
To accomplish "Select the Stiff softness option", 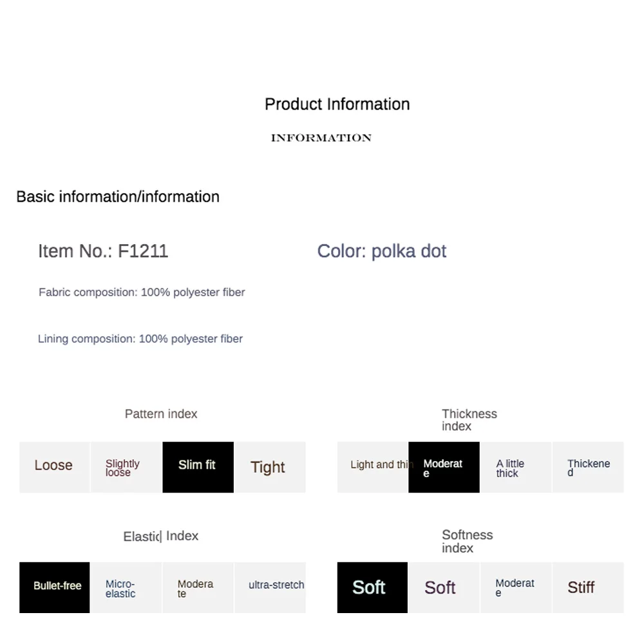I will click(x=588, y=587).
